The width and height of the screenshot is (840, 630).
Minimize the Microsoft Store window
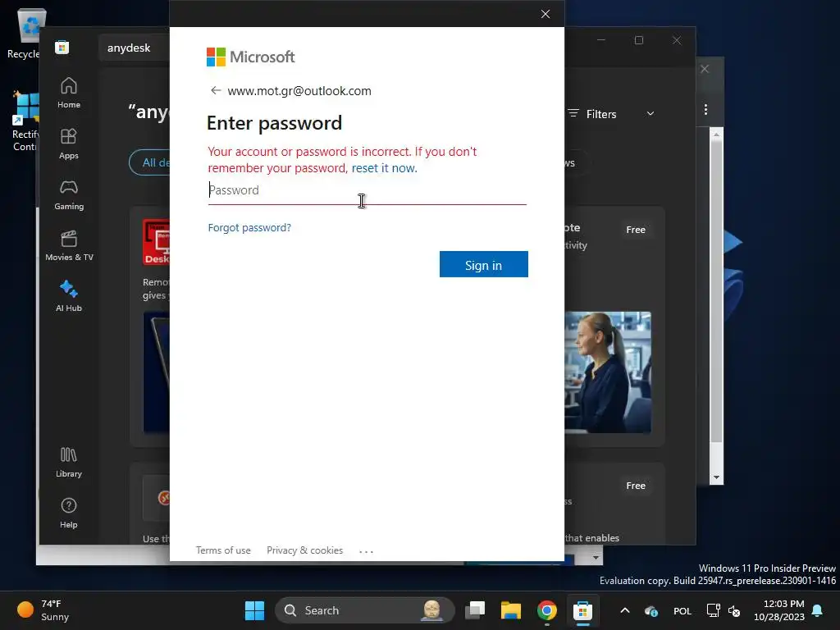click(601, 40)
